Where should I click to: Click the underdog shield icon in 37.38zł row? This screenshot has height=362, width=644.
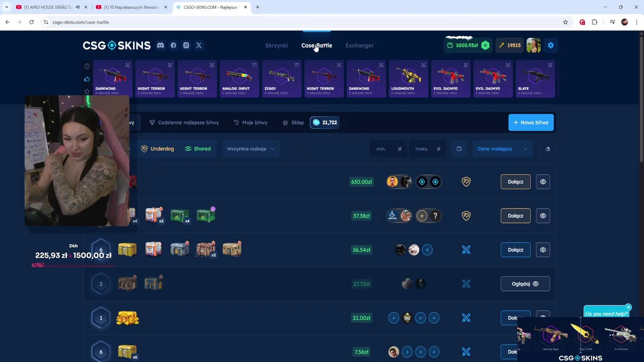point(466,216)
